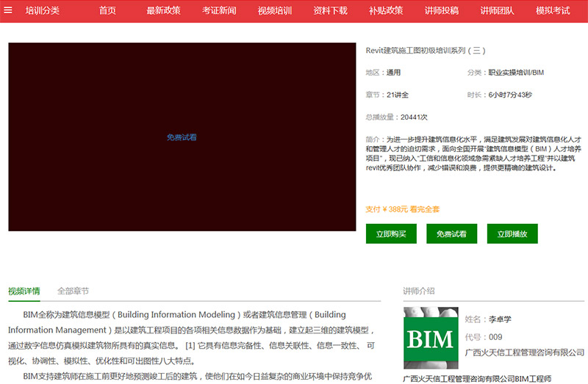Click 广西火天信工程管理咨询有限公司BIM工程师 text below photo
Viewport: 588px width, 384px height.
[x=477, y=379]
